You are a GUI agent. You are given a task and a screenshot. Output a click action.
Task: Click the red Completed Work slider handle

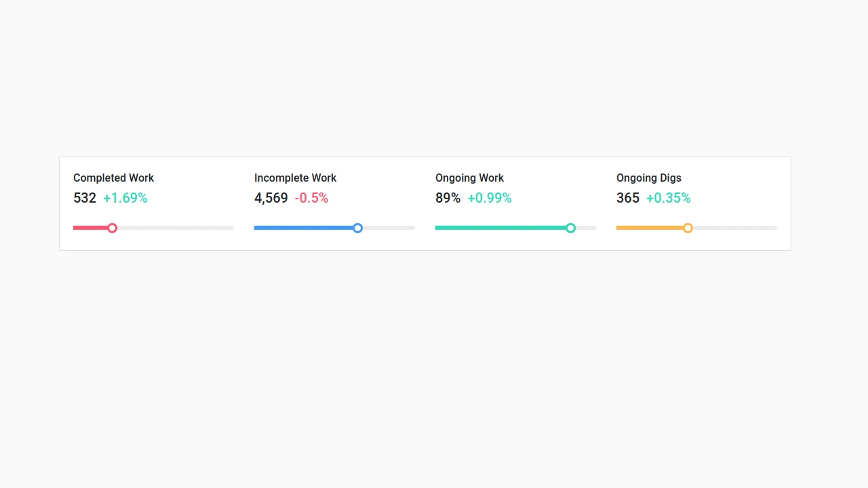(112, 228)
